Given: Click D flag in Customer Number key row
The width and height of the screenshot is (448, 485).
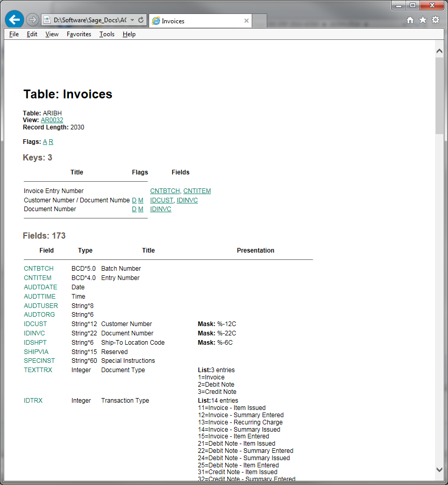Looking at the screenshot, I should coord(134,200).
